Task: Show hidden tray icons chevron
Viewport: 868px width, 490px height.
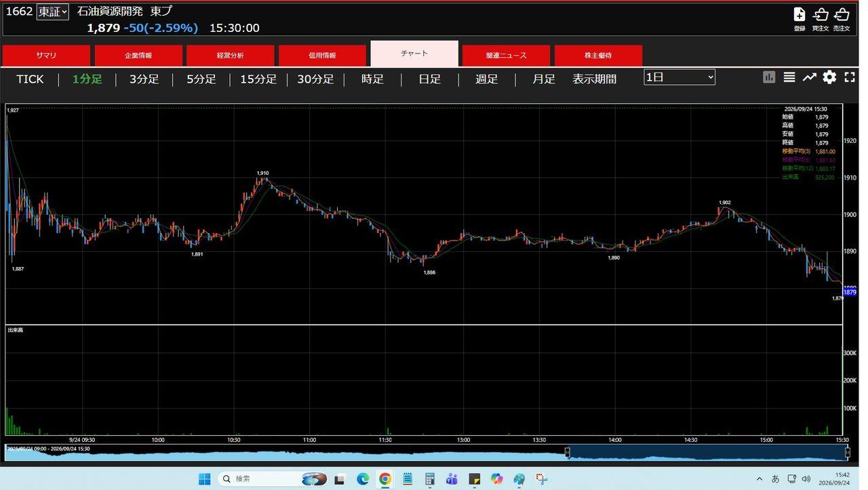Action: point(759,479)
